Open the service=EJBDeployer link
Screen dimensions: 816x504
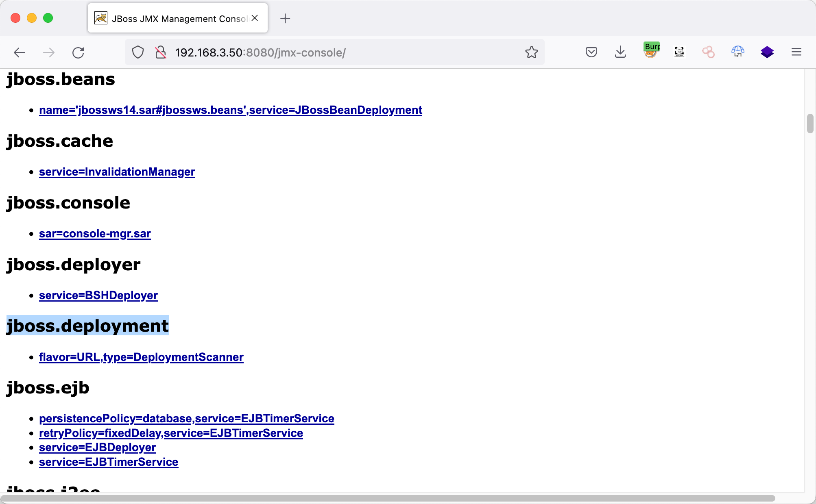pyautogui.click(x=97, y=448)
